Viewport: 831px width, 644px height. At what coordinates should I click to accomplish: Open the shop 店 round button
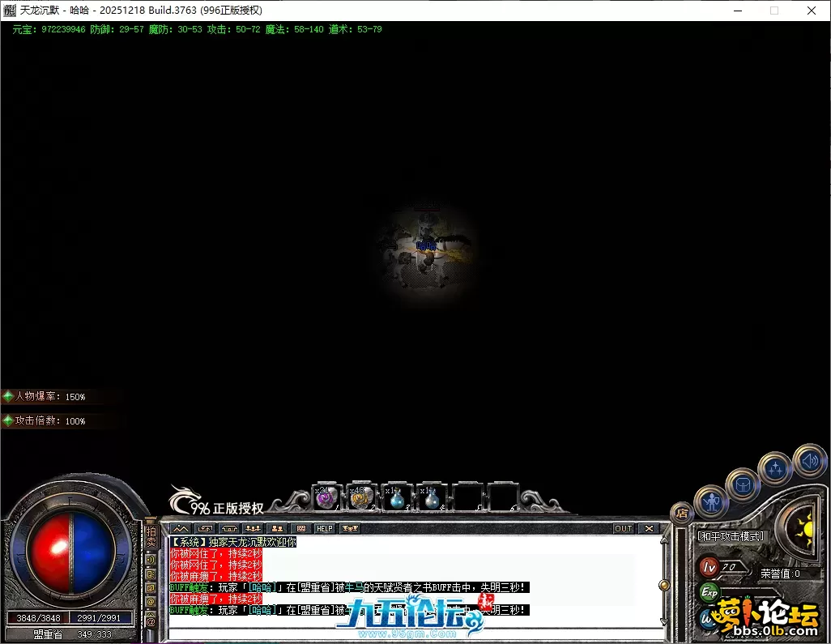[x=681, y=513]
